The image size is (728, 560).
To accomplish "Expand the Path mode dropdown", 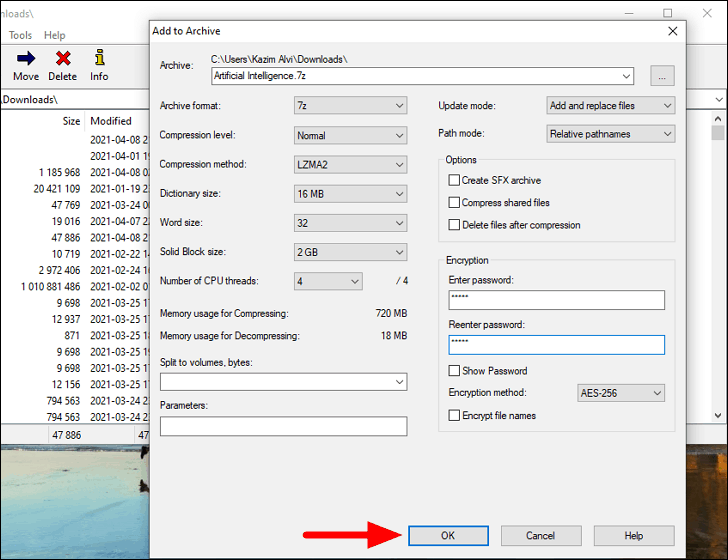I will (x=611, y=134).
